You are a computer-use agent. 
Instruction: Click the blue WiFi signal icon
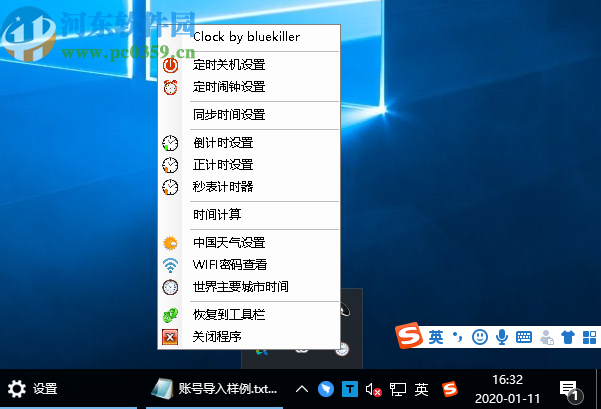170,265
